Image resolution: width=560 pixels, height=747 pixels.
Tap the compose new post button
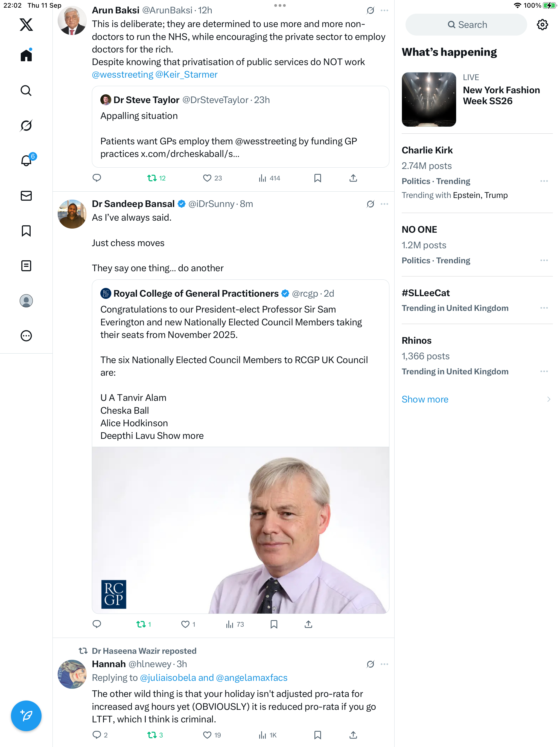(26, 716)
